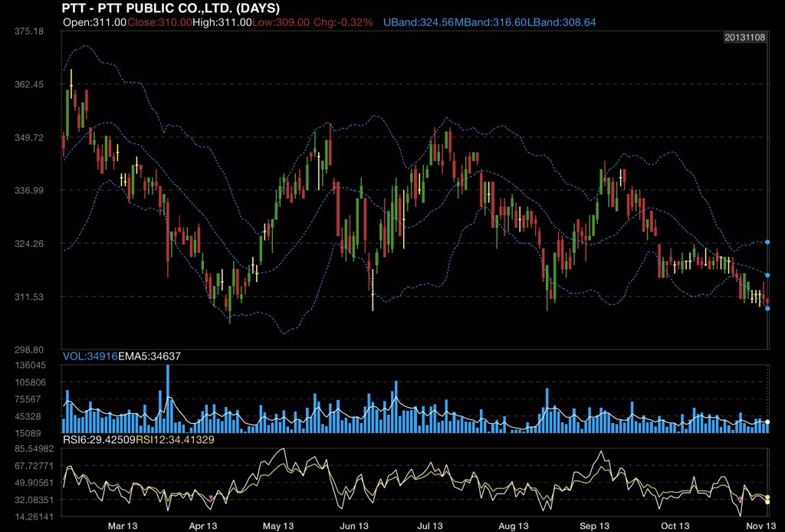Click the 298.80 price axis label
Viewport: 785px width, 532px height.
29,350
